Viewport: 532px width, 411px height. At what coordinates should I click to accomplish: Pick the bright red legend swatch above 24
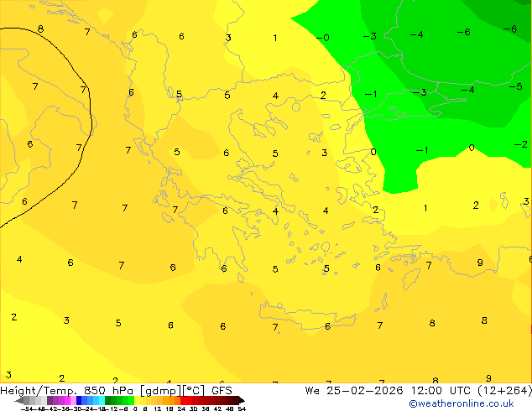183,400
